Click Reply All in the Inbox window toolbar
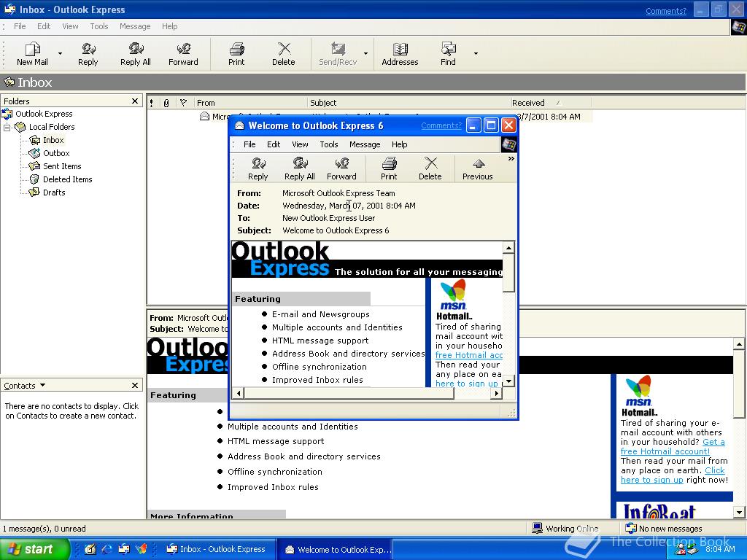747x560 pixels. (135, 54)
